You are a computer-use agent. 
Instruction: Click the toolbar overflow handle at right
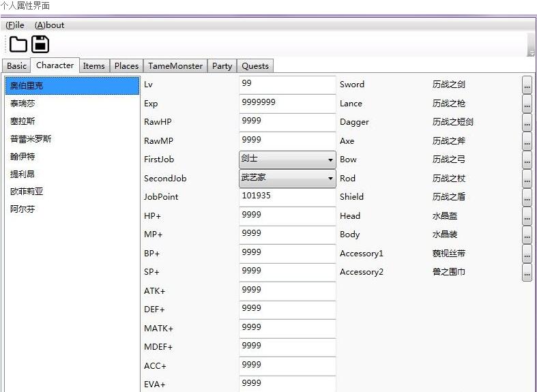(x=531, y=45)
